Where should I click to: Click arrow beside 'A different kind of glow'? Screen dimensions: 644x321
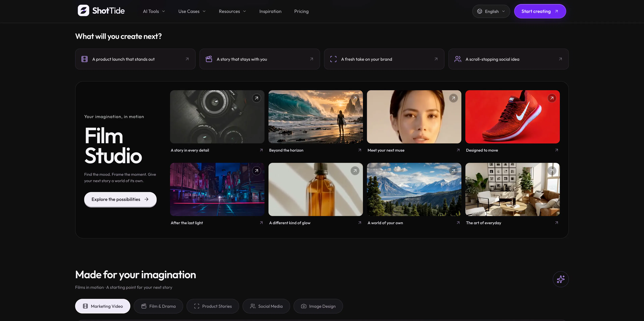coord(360,223)
